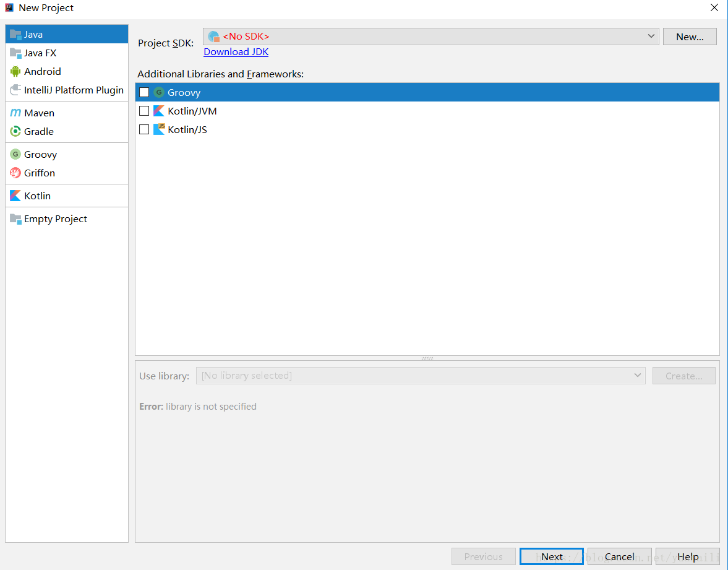728x570 pixels.
Task: Select Empty Project entry
Action: (66, 219)
